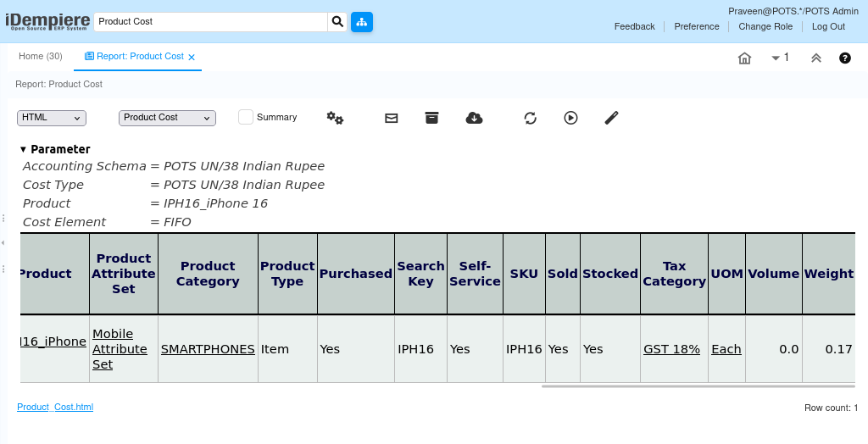Open report customization gears icon

click(335, 118)
